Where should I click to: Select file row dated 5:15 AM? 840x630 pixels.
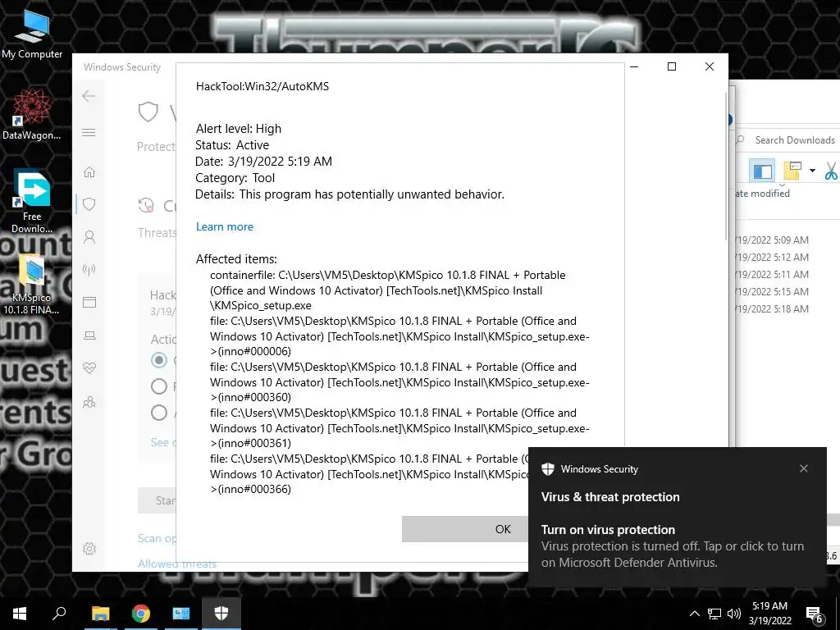click(772, 291)
